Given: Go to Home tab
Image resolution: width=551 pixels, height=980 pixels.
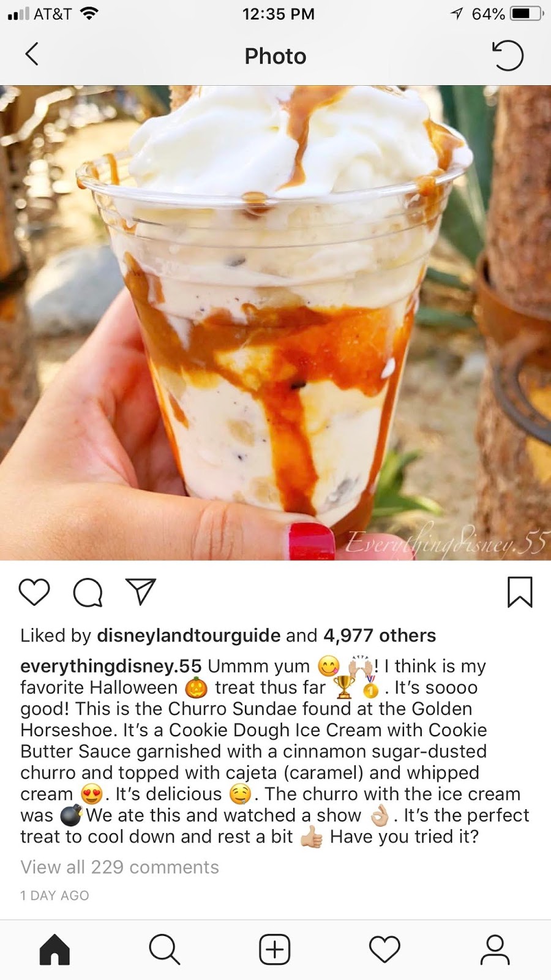Looking at the screenshot, I should click(x=54, y=949).
